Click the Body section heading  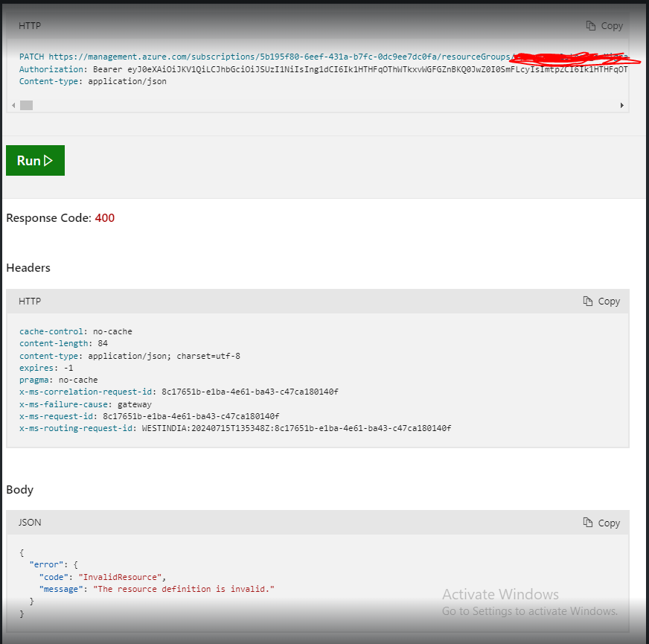pyautogui.click(x=19, y=490)
